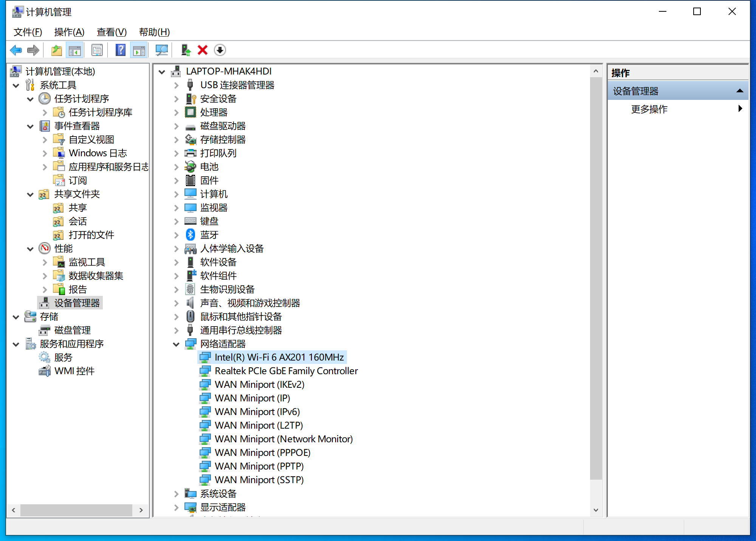Viewport: 756px width, 541px height.
Task: Click the blue Help question mark icon
Action: point(120,50)
